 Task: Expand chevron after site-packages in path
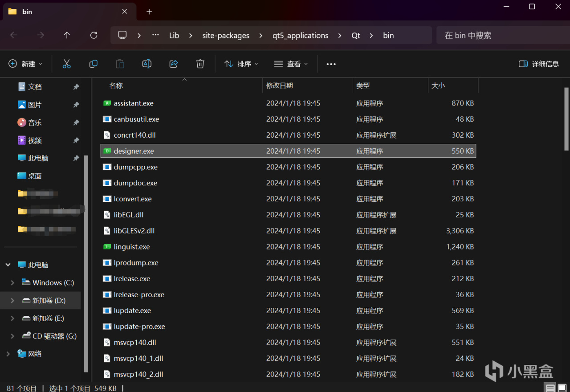(261, 35)
